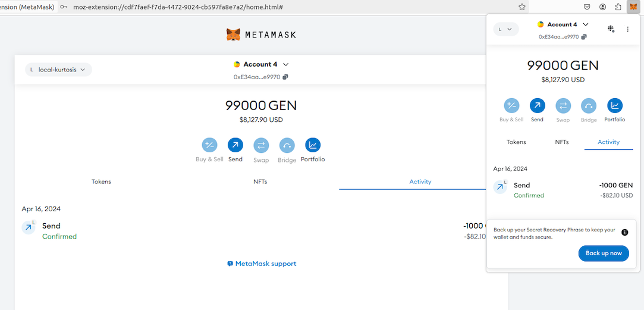Image resolution: width=644 pixels, height=310 pixels.
Task: Open Account 4 selector on main page
Action: (x=261, y=64)
